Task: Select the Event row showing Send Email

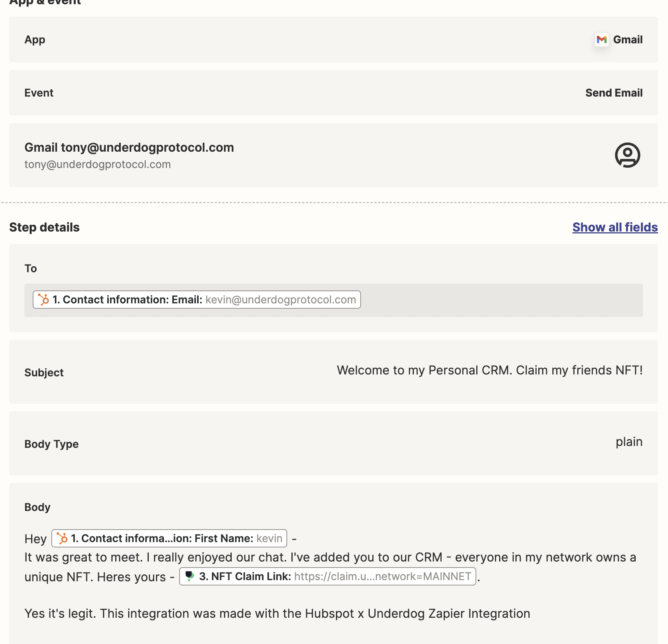Action: click(x=334, y=93)
